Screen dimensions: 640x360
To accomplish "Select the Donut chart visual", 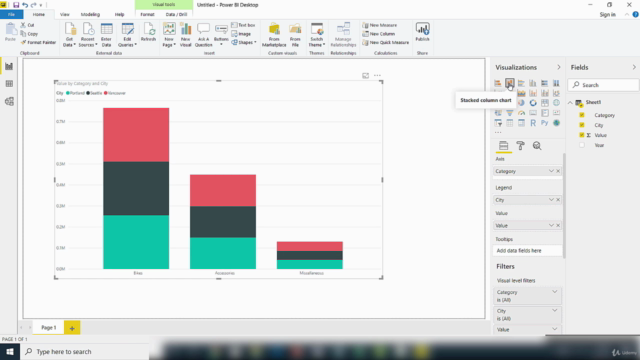I will [533, 103].
